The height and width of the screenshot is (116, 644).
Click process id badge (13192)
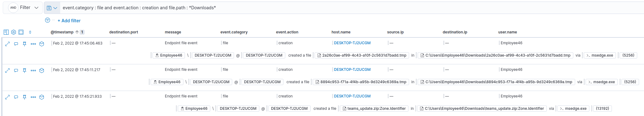click(602, 109)
